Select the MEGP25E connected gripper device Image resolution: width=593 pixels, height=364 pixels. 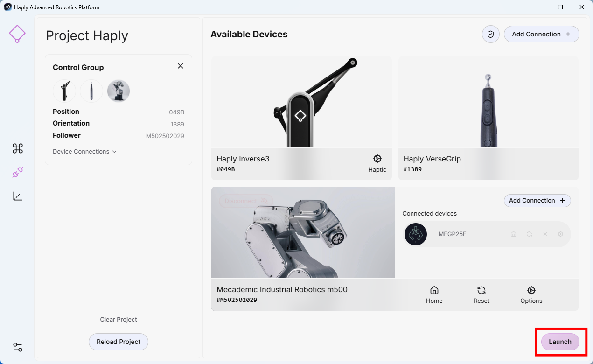pyautogui.click(x=487, y=234)
